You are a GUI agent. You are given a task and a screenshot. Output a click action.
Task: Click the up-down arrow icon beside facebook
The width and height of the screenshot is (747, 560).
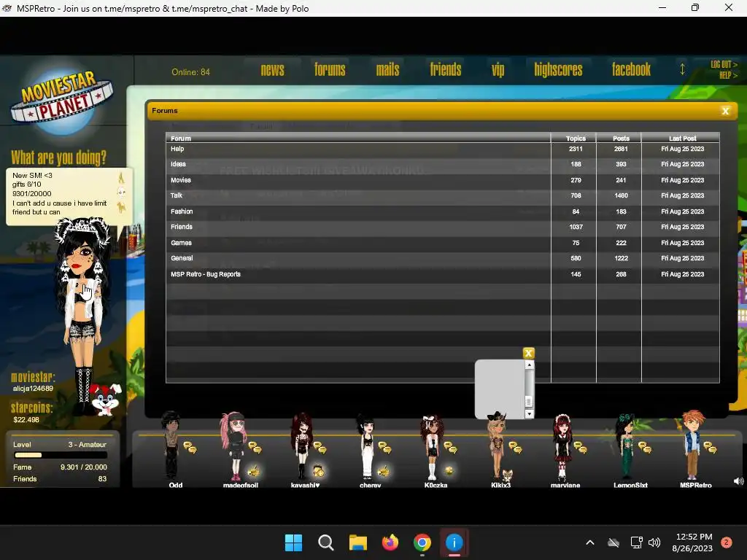pyautogui.click(x=682, y=69)
